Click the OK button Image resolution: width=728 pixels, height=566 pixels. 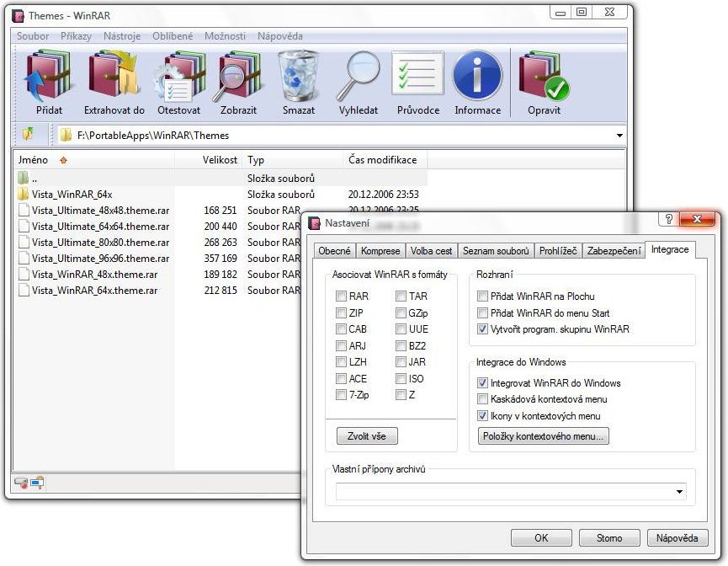(x=541, y=538)
